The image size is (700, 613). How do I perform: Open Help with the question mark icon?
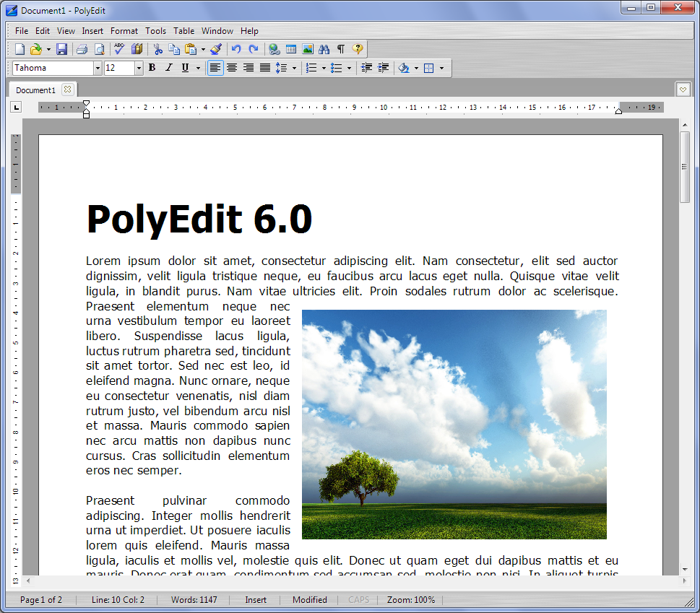(x=358, y=49)
